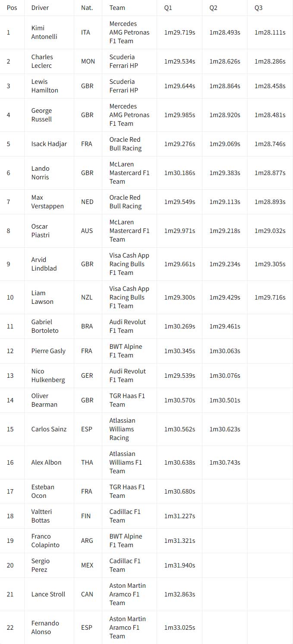Screen dimensions: 293x644
Task: Select Lando Norris's Q2 time 1m29.383s
Action: click(225, 173)
